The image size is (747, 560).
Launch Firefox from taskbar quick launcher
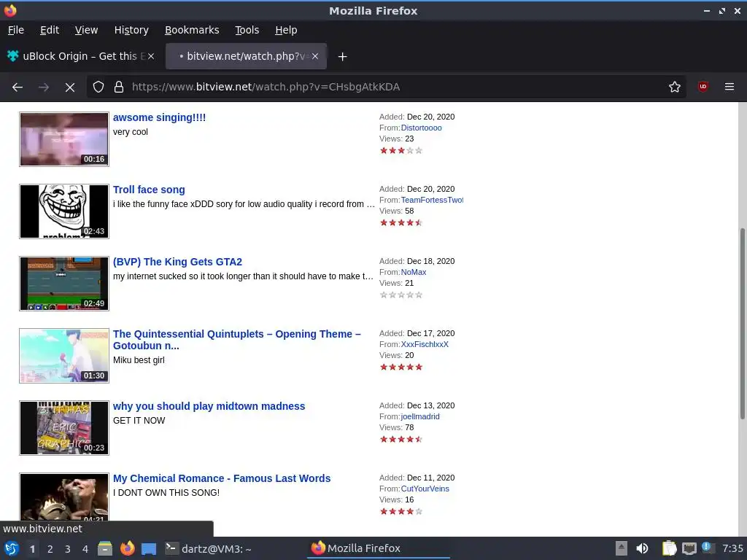click(127, 548)
